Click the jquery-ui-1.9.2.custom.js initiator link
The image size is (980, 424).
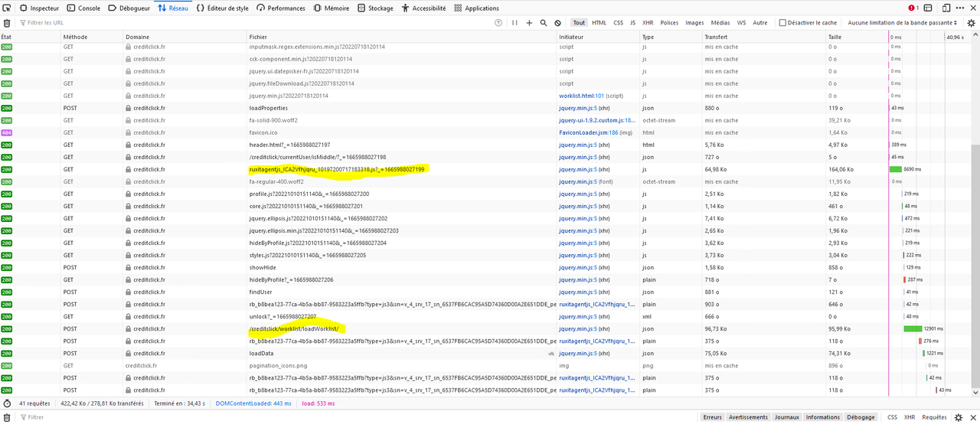coord(597,120)
